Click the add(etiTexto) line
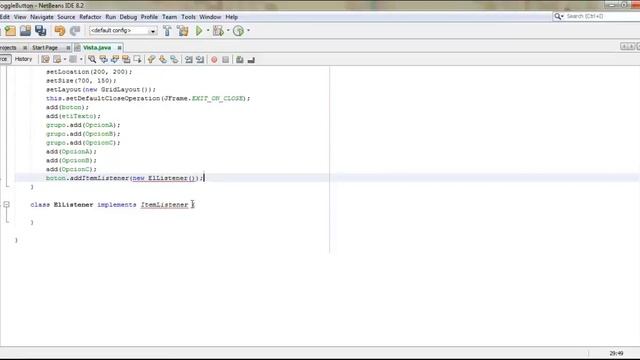640x360 pixels. (73, 116)
